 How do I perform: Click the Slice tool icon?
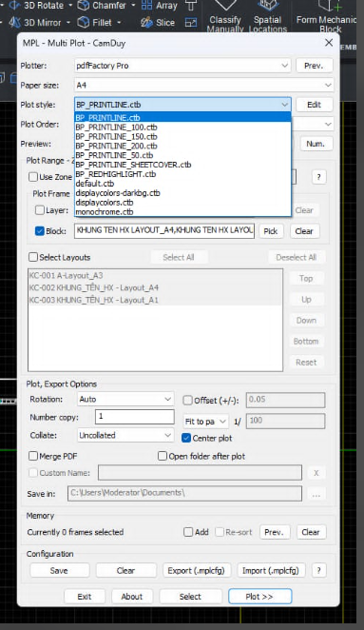(x=147, y=23)
